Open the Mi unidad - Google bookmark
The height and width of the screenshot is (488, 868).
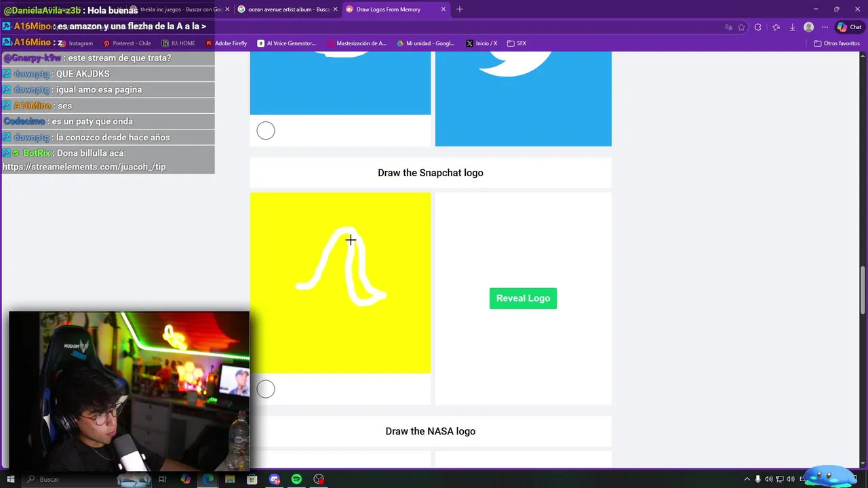(426, 43)
